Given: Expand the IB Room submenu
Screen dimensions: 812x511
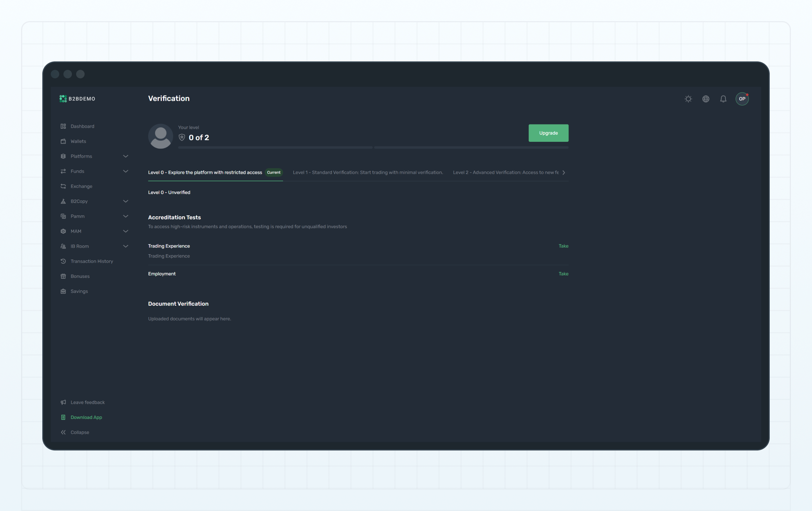Looking at the screenshot, I should coord(125,246).
